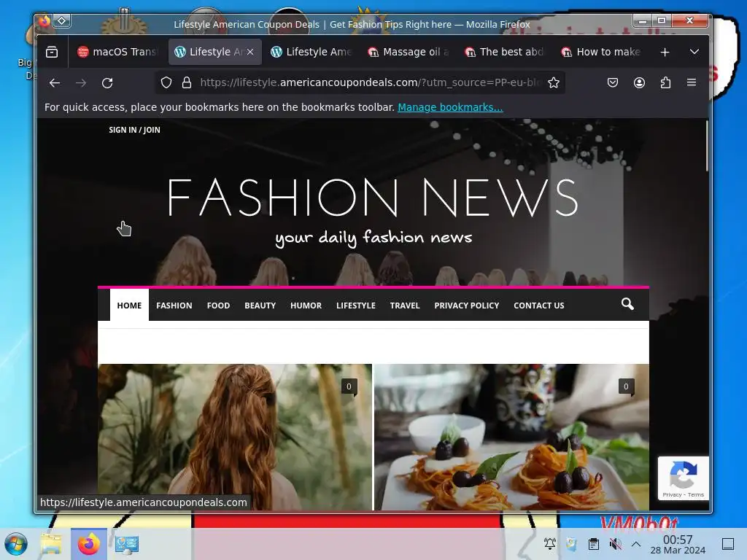Open the pasta nests food article thumbnail
747x560 pixels.
click(511, 437)
